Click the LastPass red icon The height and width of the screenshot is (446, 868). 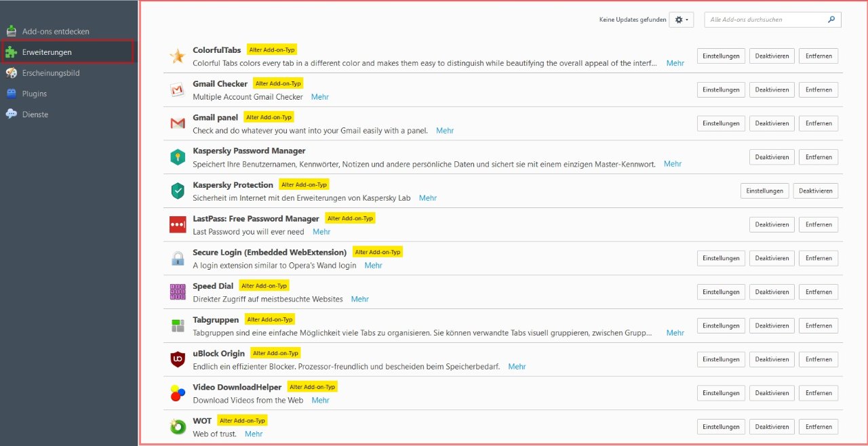pyautogui.click(x=178, y=224)
